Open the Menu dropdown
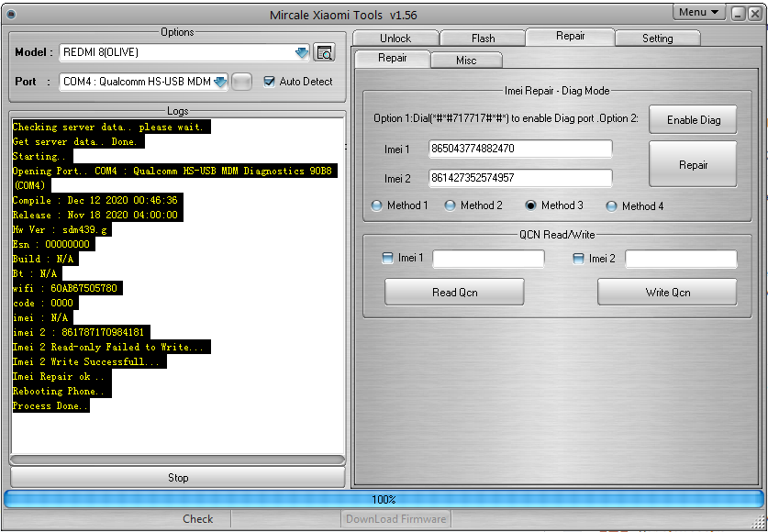This screenshot has width=768, height=532. [699, 12]
